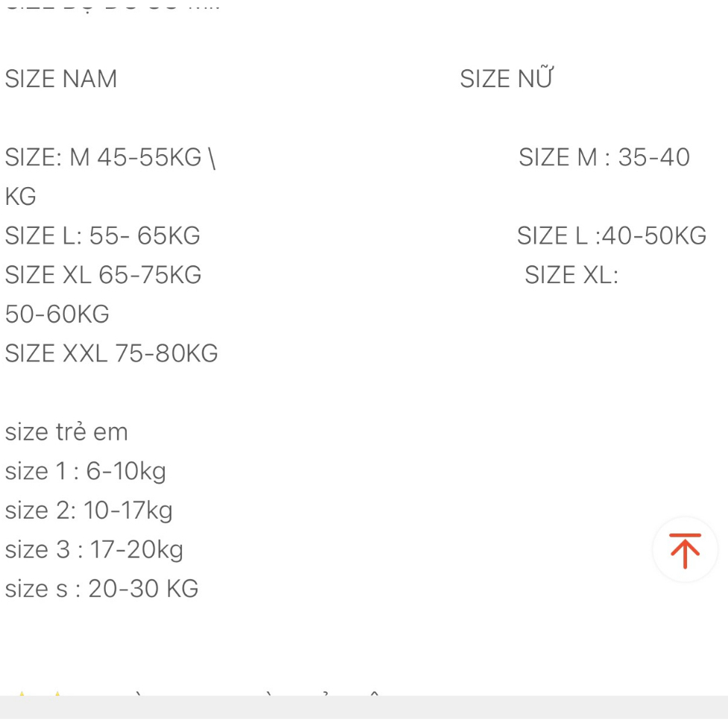Select the size 1 : 6-10kg line

[x=86, y=472]
